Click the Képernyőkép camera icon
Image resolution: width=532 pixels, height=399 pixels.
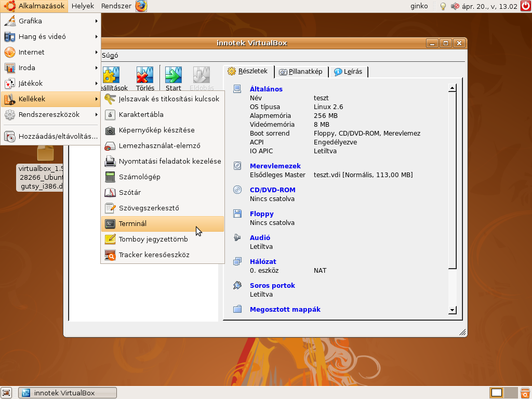click(110, 130)
